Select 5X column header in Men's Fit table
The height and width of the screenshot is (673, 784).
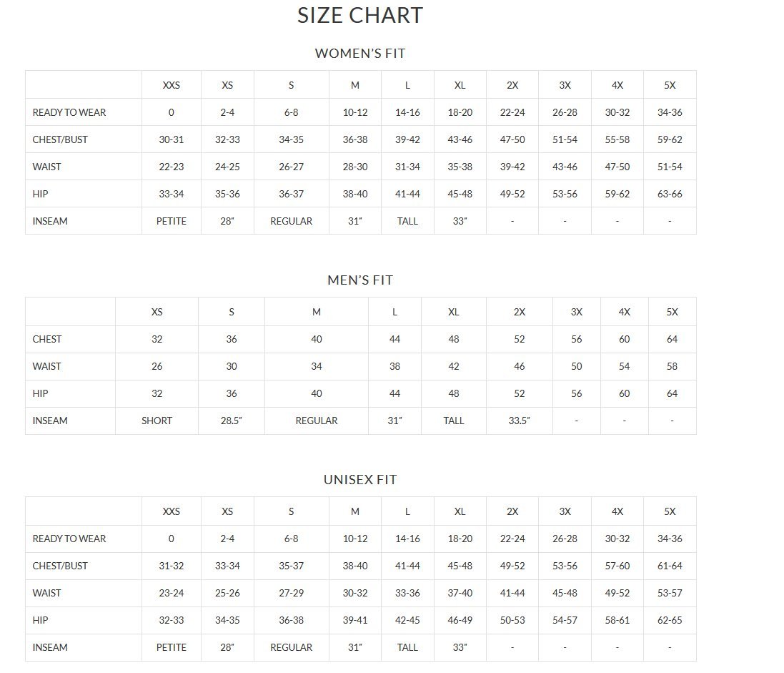pos(672,312)
